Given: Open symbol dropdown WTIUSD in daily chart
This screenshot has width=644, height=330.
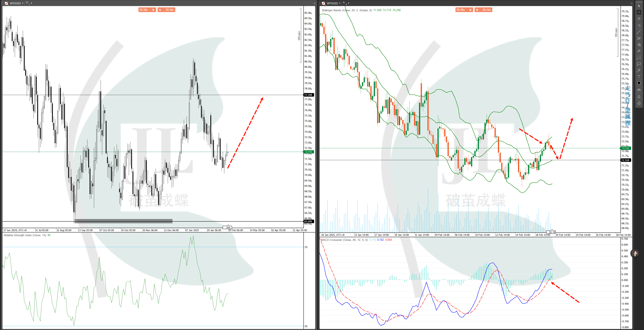Looking at the screenshot, I should (x=16, y=3).
